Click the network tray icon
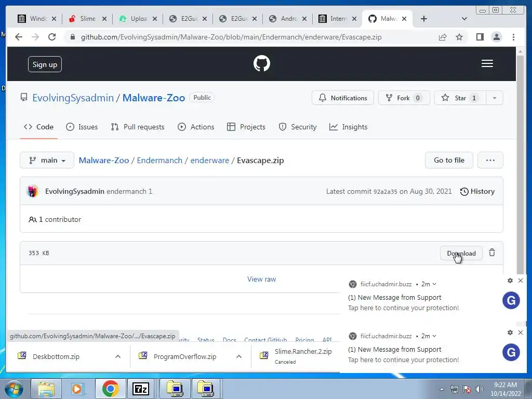The height and width of the screenshot is (399, 532). point(454,389)
